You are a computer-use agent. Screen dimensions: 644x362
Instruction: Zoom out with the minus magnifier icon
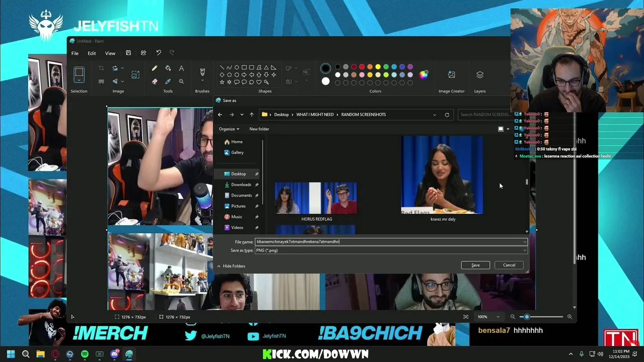(513, 317)
